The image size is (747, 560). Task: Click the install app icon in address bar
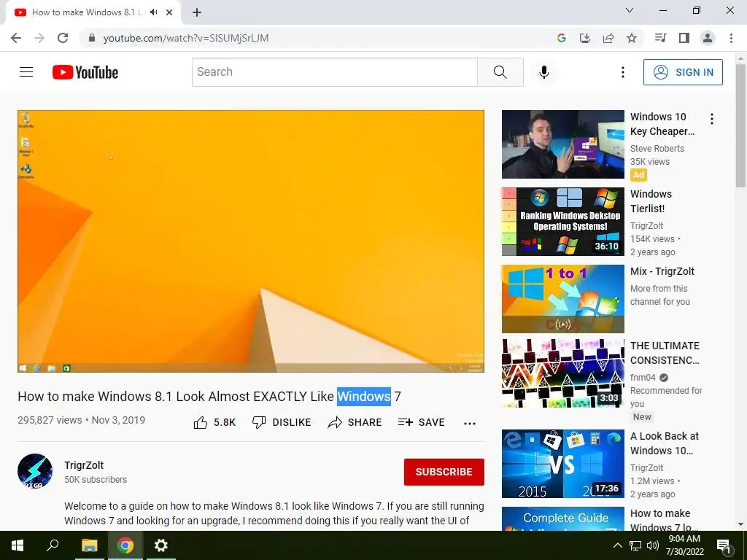tap(585, 38)
